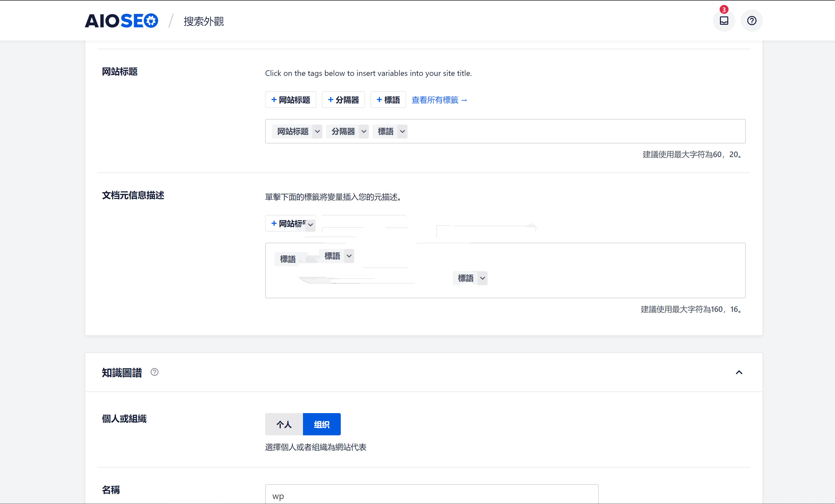Viewport: 835px width, 504px height.
Task: Click the 名稱 input field containing wp
Action: pos(431,496)
